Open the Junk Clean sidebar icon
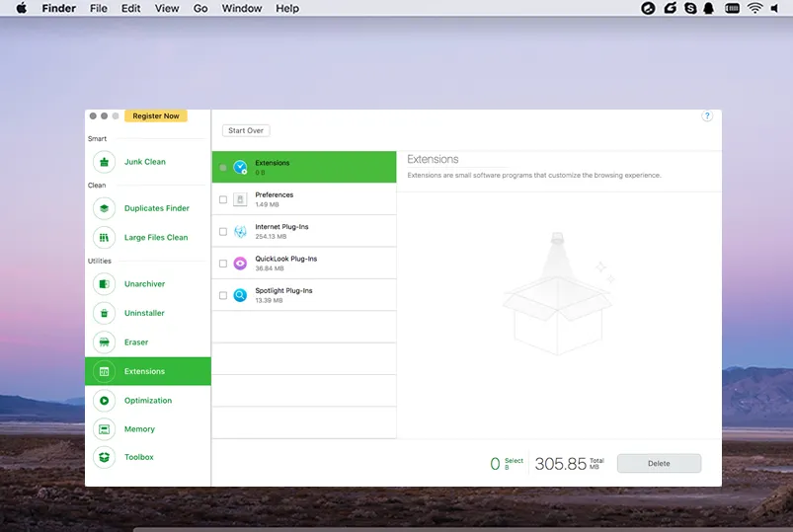 (105, 162)
